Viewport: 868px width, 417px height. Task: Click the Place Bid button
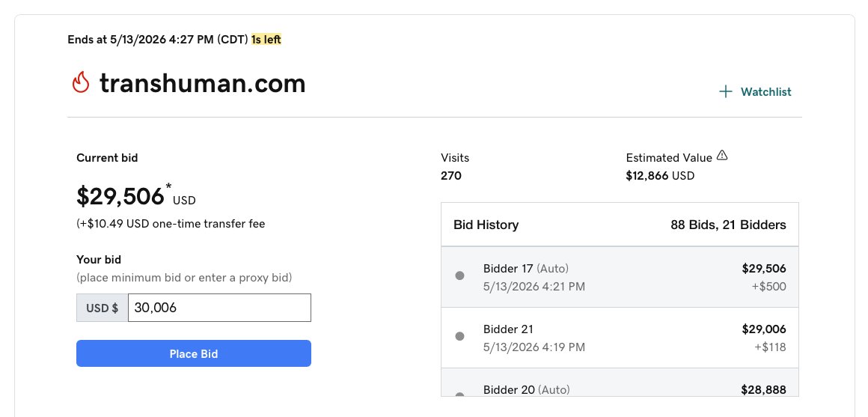pyautogui.click(x=194, y=353)
